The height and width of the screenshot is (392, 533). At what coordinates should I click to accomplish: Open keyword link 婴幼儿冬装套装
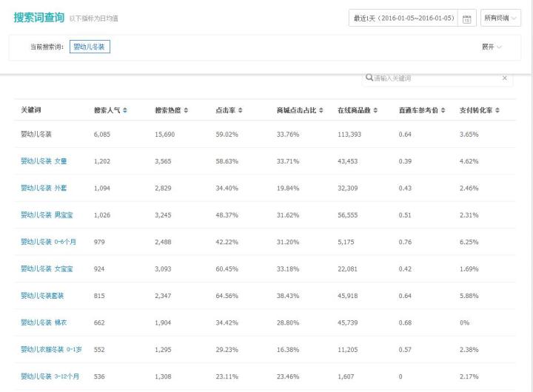pos(42,296)
